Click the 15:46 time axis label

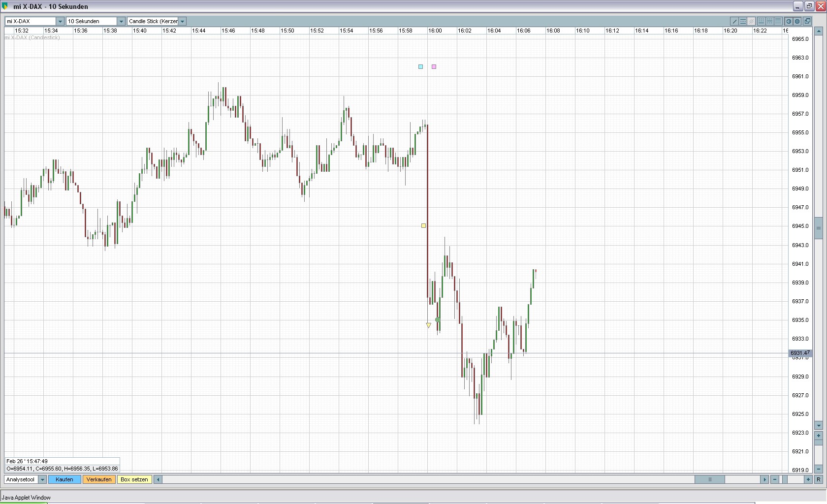tap(228, 31)
